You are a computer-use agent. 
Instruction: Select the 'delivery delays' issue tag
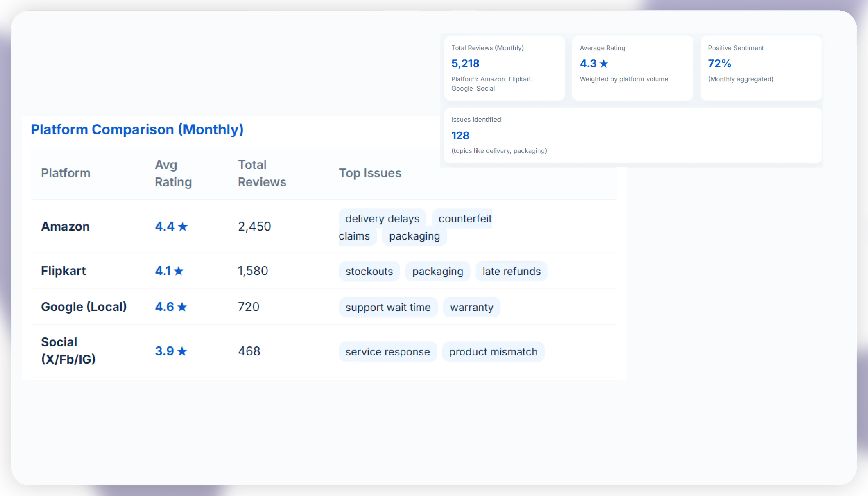coord(382,219)
